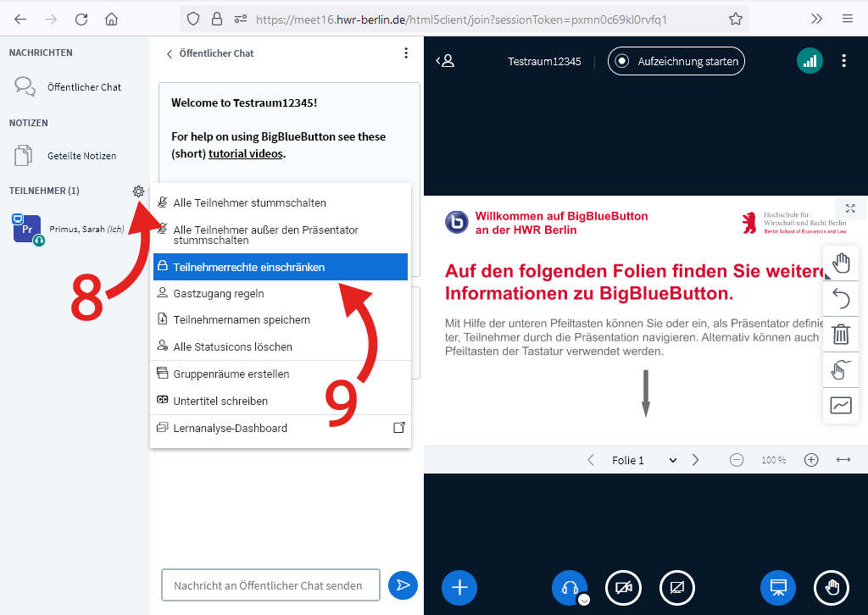The height and width of the screenshot is (615, 868).
Task: Undo the last annotation
Action: [x=841, y=298]
